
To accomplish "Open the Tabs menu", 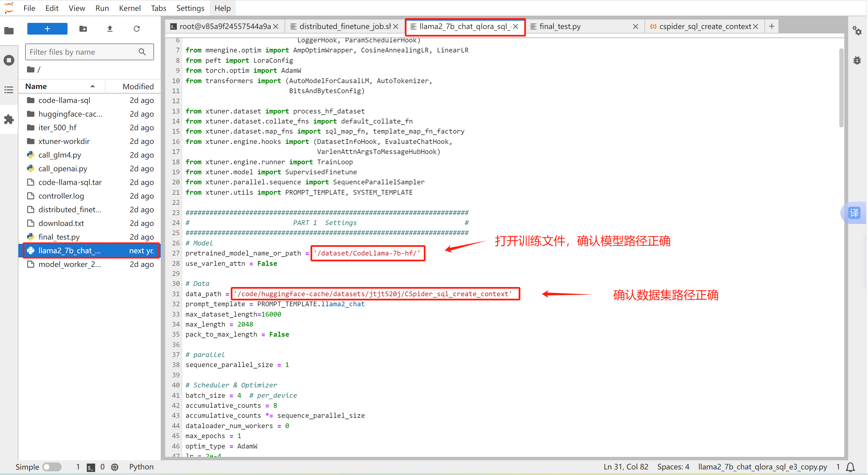I will click(x=158, y=8).
